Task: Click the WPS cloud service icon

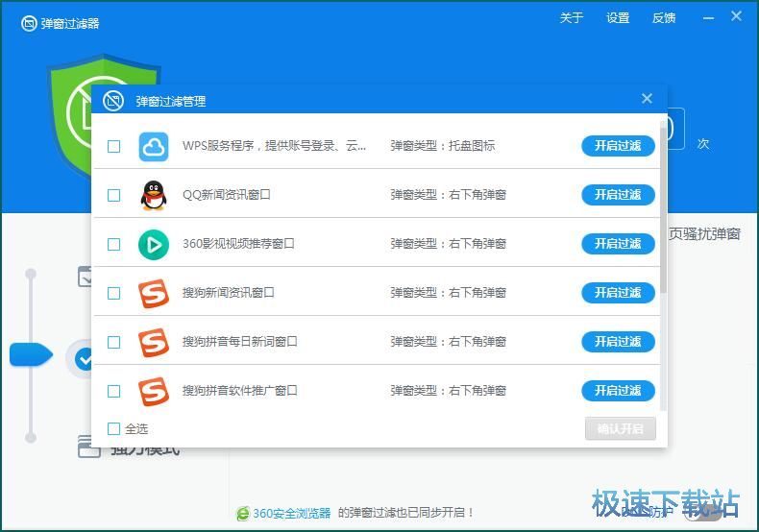Action: point(154,147)
